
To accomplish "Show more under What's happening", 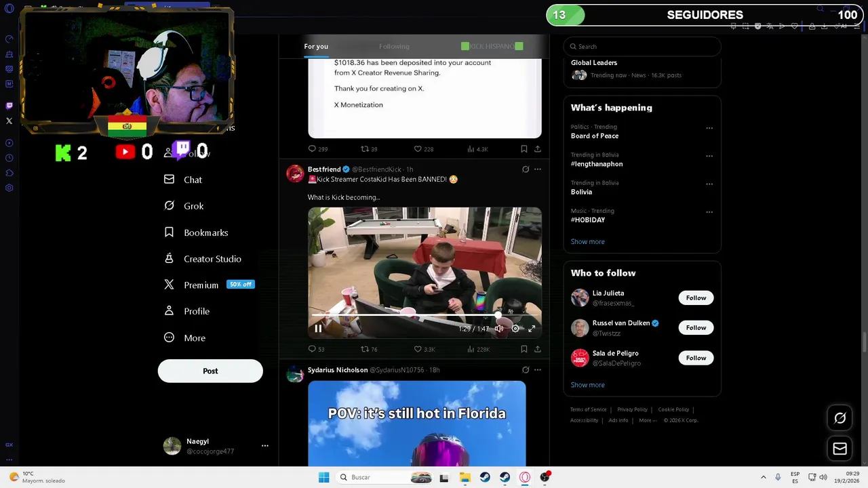I will (587, 242).
